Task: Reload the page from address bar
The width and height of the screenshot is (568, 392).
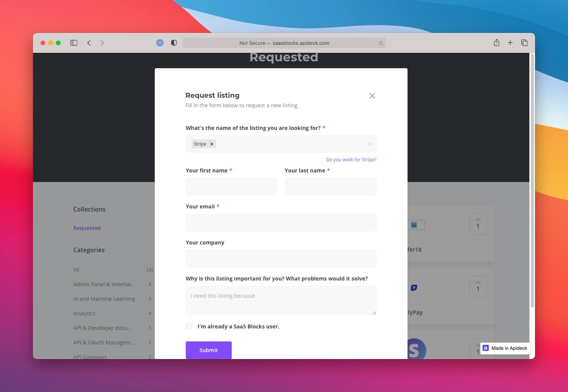Action: 381,43
